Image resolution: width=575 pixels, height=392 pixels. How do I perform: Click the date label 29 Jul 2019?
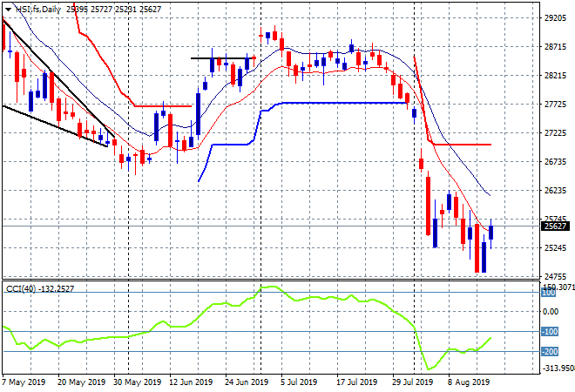coord(413,382)
